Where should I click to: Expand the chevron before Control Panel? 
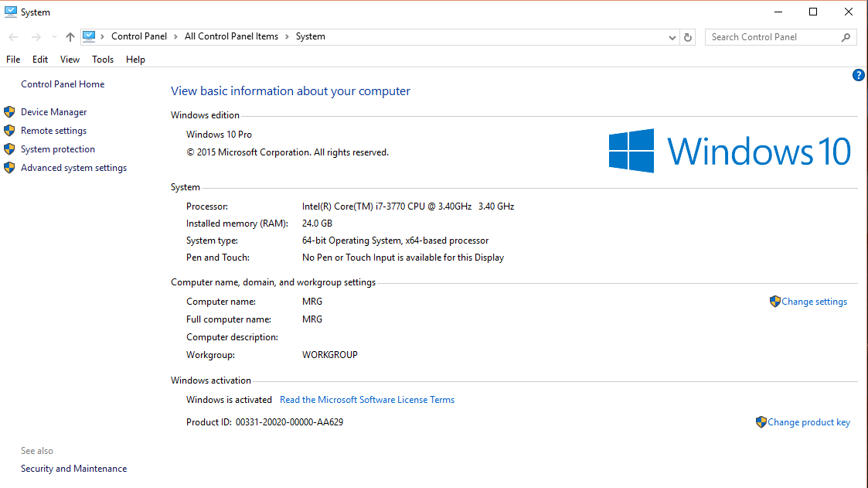point(102,36)
